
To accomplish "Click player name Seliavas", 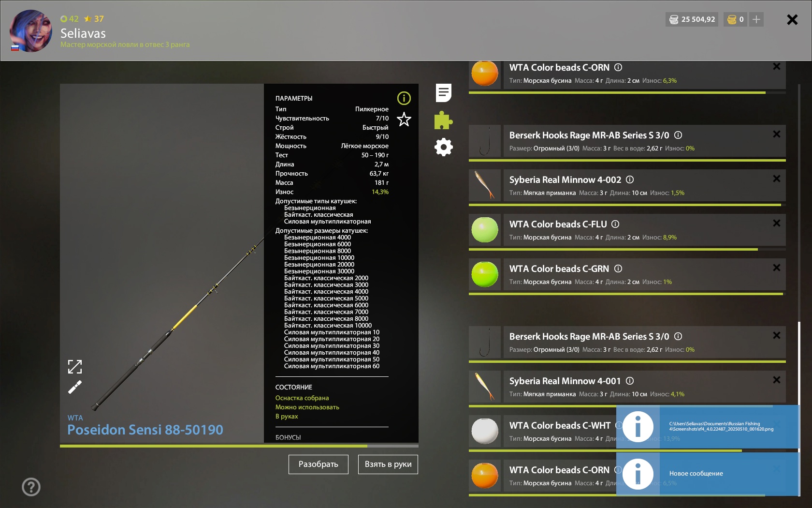I will [x=83, y=33].
